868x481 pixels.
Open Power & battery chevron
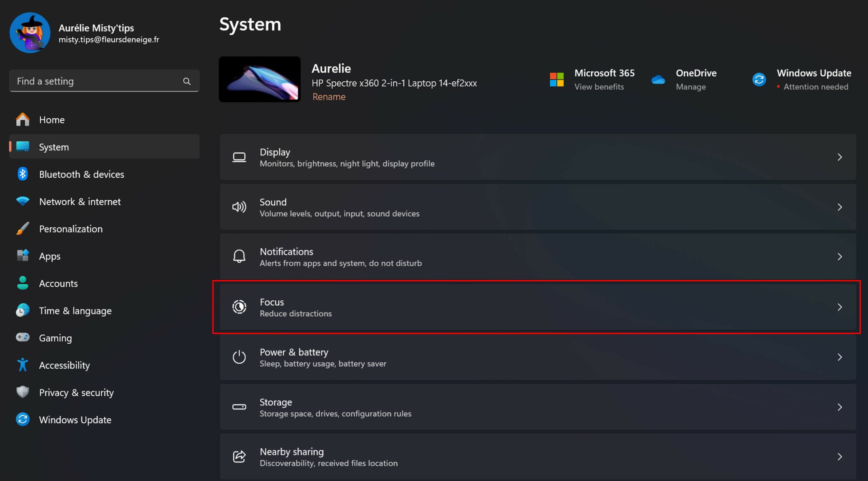[840, 357]
